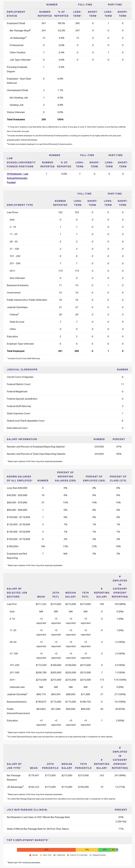The height and width of the screenshot is (868, 135).
Task: Click the Judicial Clerkships table heading
Action: [x=22, y=369]
